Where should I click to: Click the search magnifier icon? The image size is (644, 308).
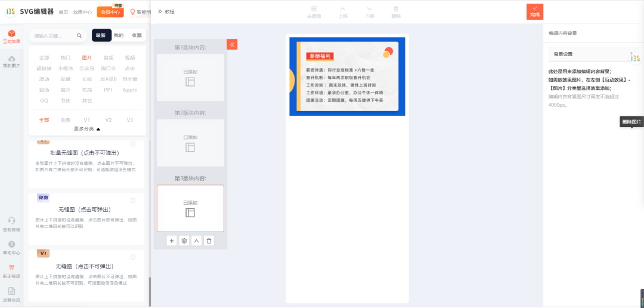coord(79,36)
